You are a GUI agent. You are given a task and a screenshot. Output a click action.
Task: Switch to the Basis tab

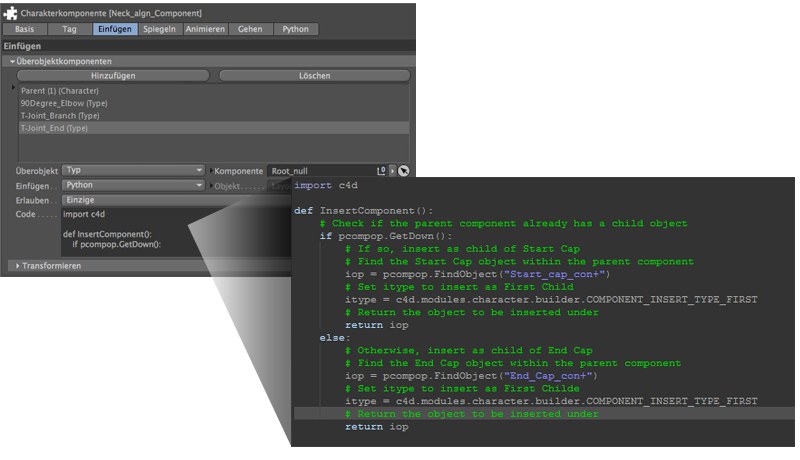[24, 29]
